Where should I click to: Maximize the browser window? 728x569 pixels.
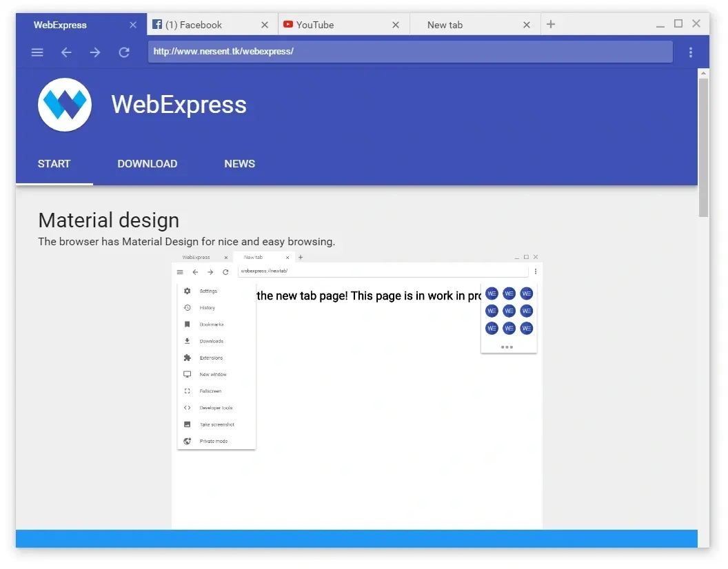coord(678,23)
